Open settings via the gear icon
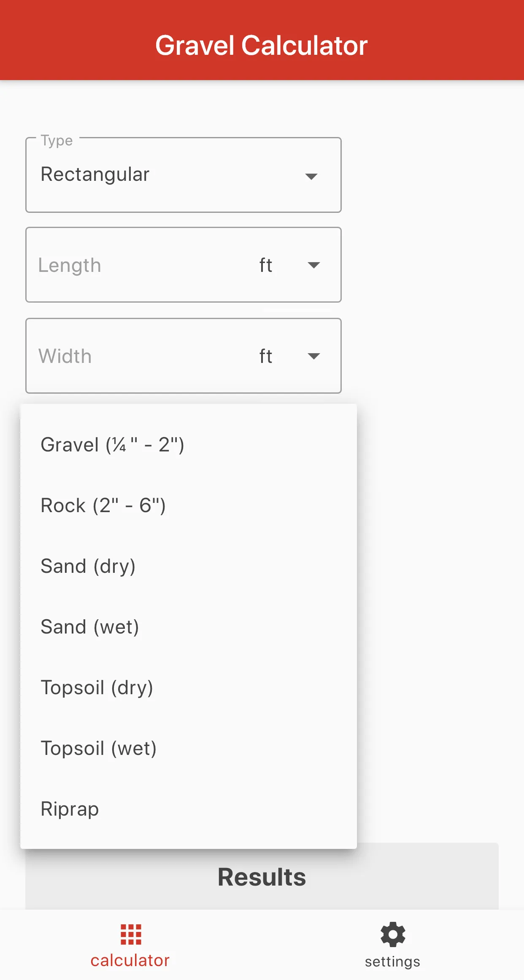 [393, 934]
